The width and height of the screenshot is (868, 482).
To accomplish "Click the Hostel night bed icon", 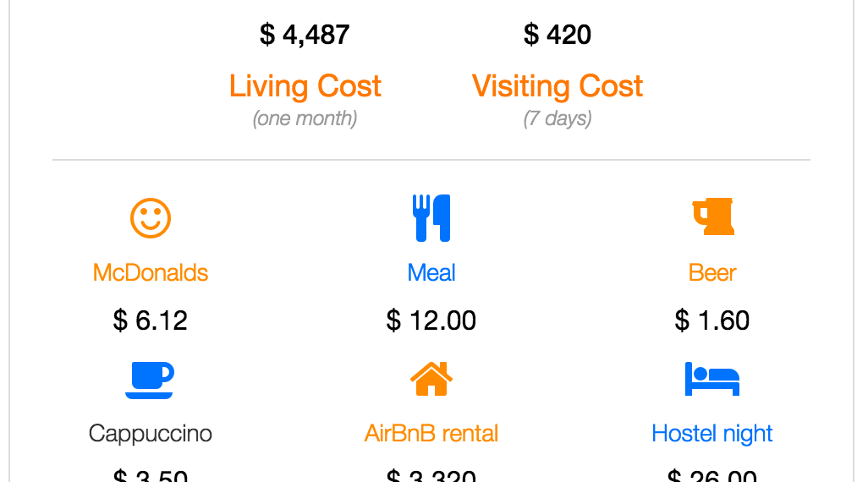I will (712, 379).
